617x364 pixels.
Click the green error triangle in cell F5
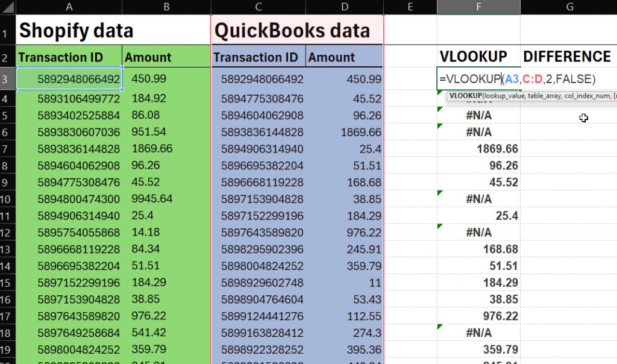point(440,110)
